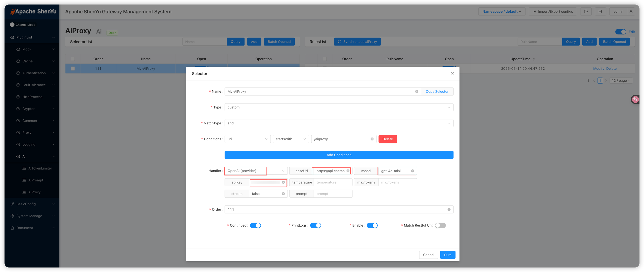The image size is (644, 272).
Task: Click the Add Conditions button
Action: [339, 155]
